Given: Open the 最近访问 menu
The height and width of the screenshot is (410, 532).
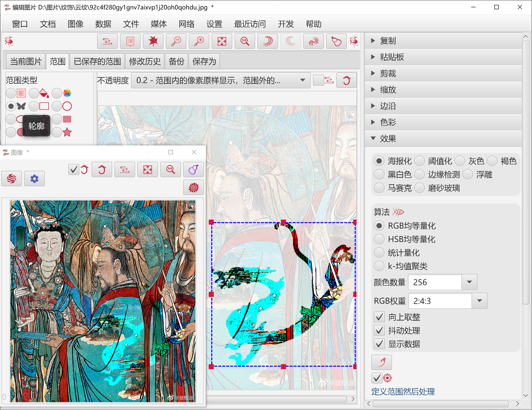Looking at the screenshot, I should pos(250,24).
